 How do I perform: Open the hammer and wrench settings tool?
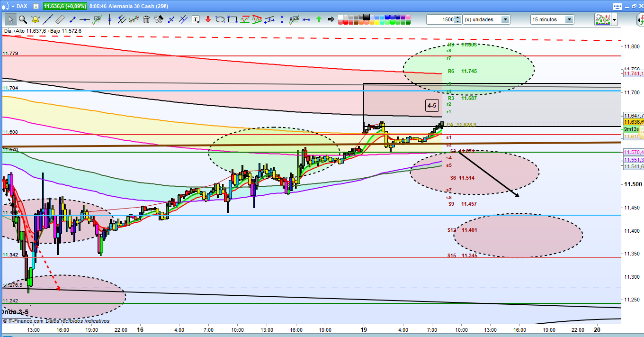(159, 19)
